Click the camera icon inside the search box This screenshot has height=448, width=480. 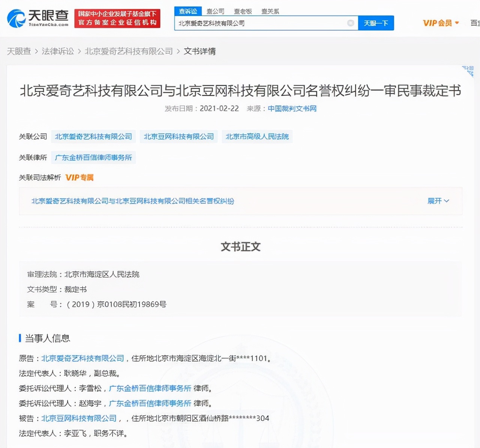(x=351, y=23)
